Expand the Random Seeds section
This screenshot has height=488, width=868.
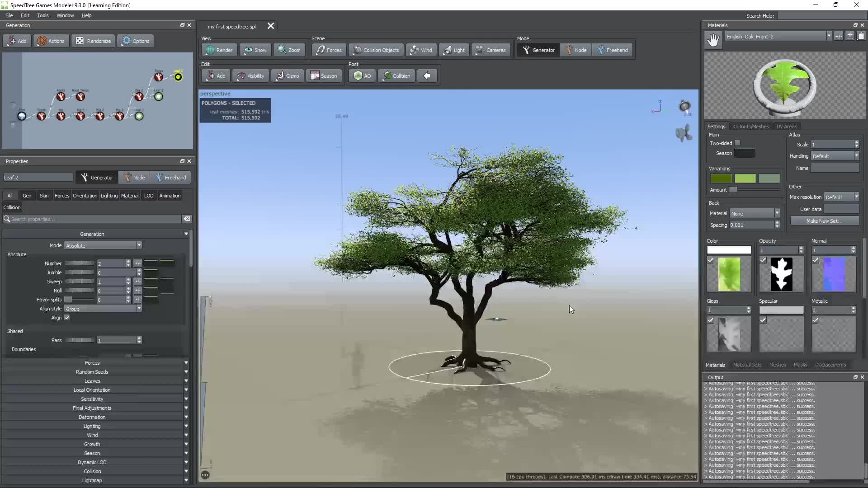pyautogui.click(x=92, y=371)
